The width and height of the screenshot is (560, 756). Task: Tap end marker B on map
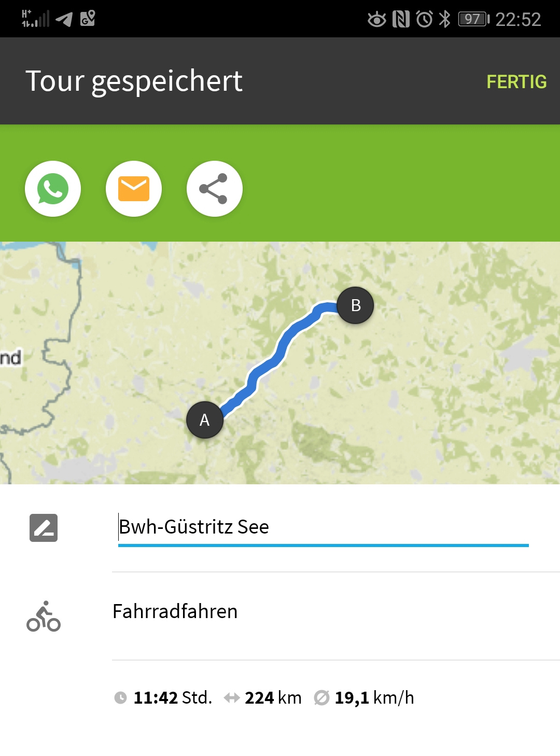355,305
